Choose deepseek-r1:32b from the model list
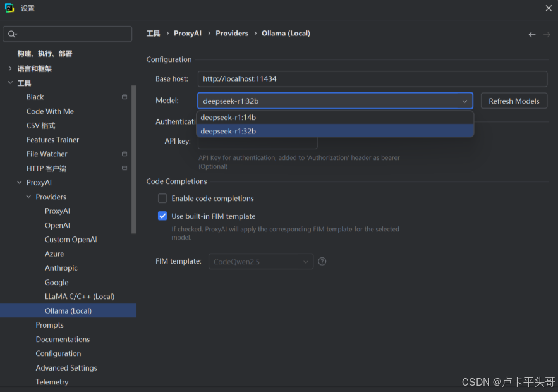This screenshot has width=558, height=392. coord(335,131)
